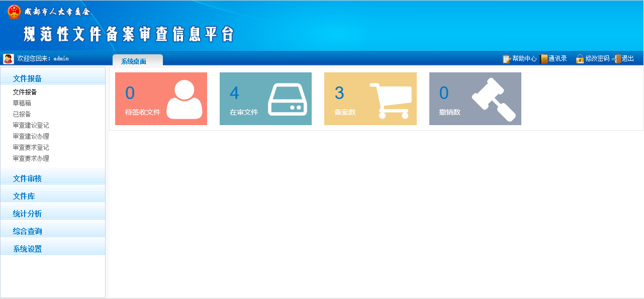Viewport: 644px width, 299px height.
Task: Click the 帮助中心 notepad icon
Action: (507, 59)
